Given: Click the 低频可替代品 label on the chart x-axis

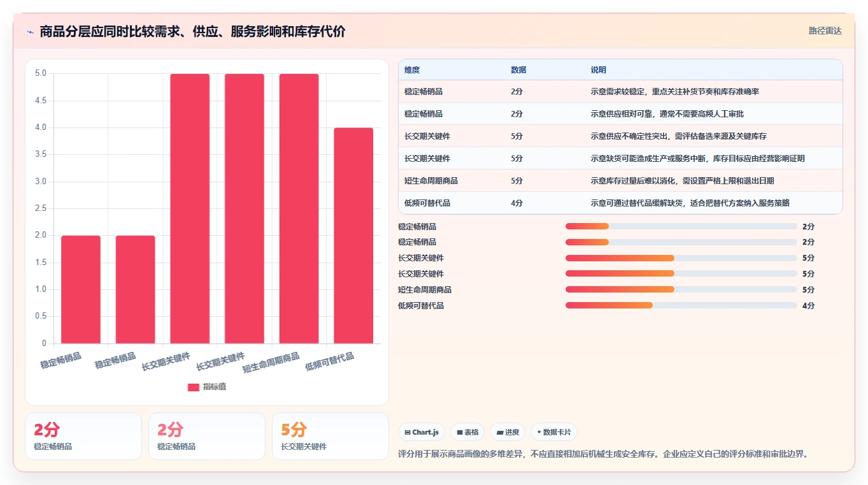Looking at the screenshot, I should [330, 361].
